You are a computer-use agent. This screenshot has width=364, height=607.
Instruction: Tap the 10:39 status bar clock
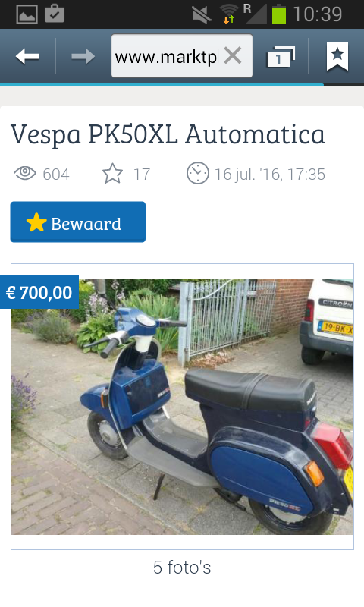pos(318,14)
